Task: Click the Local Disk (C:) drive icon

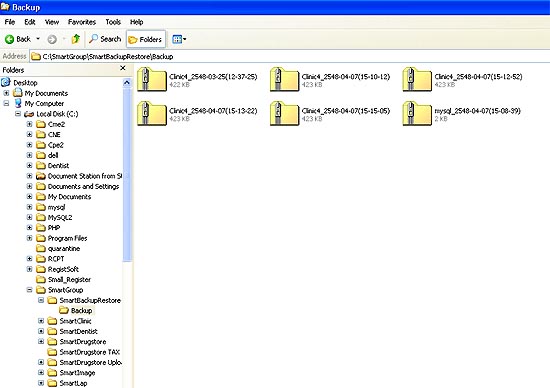Action: point(29,114)
